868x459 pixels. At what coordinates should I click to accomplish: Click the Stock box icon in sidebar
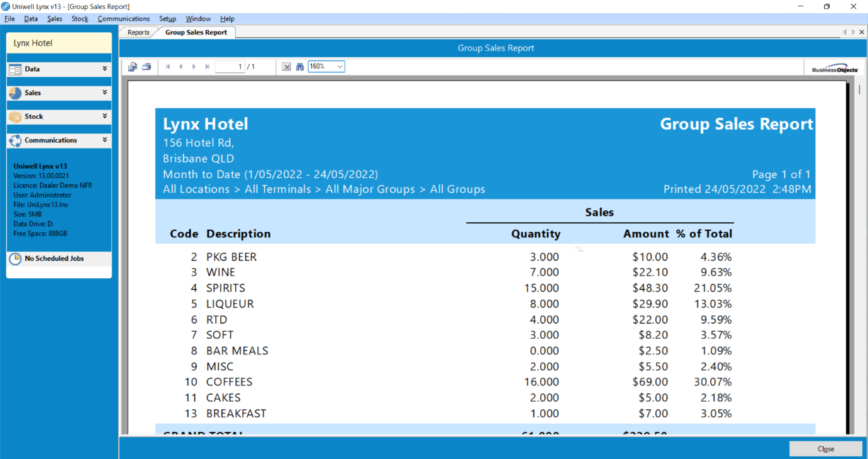pos(15,117)
